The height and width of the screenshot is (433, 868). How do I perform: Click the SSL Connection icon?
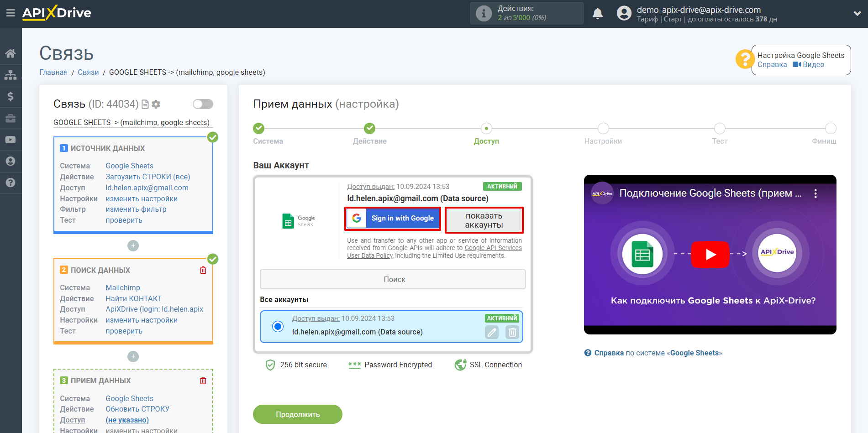[460, 365]
